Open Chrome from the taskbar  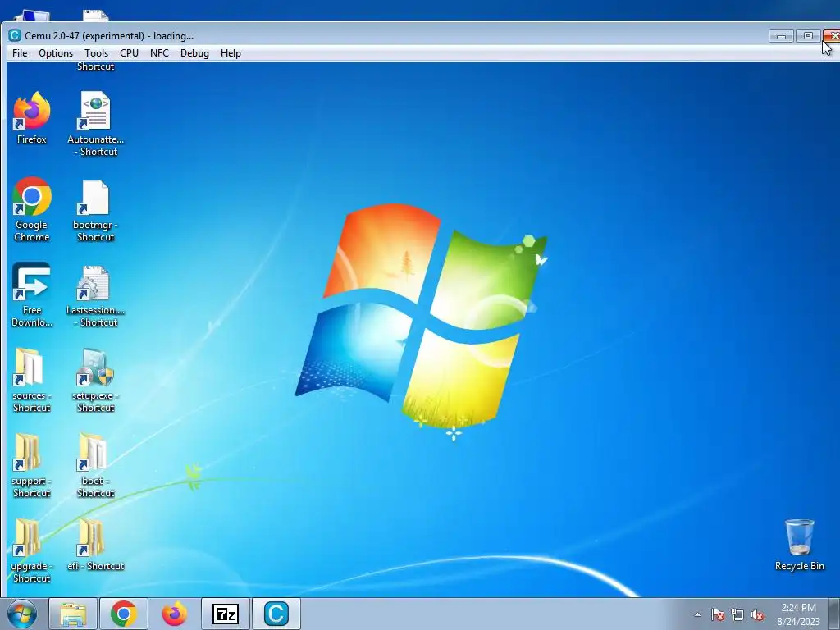tap(124, 614)
